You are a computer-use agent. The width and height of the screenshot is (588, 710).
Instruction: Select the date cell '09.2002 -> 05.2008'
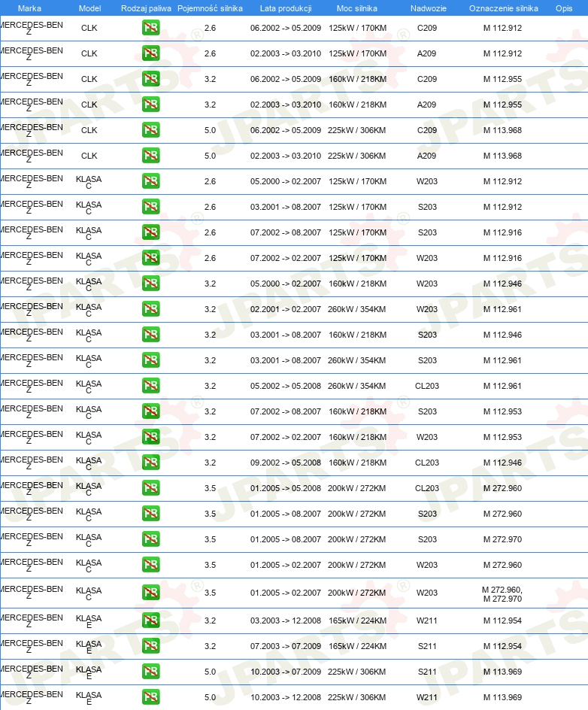286,463
